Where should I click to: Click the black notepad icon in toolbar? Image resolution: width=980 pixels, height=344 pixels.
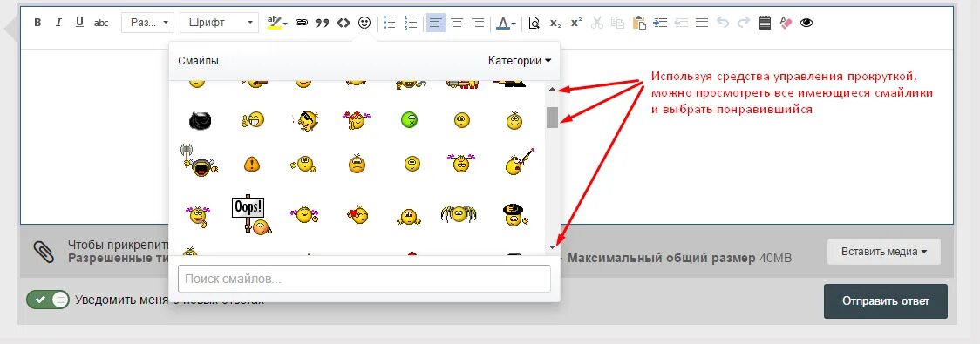coord(765,24)
